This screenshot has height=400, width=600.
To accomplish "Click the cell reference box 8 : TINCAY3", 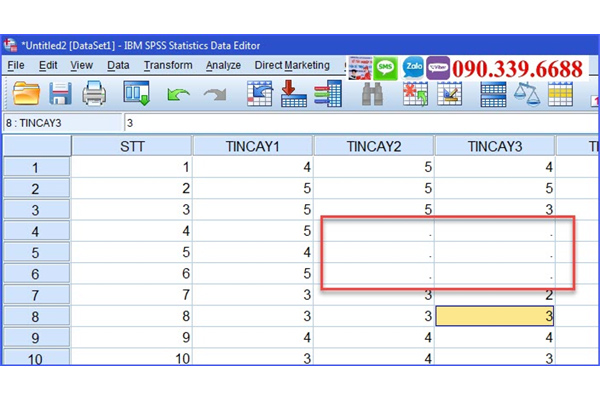I will coord(63,123).
